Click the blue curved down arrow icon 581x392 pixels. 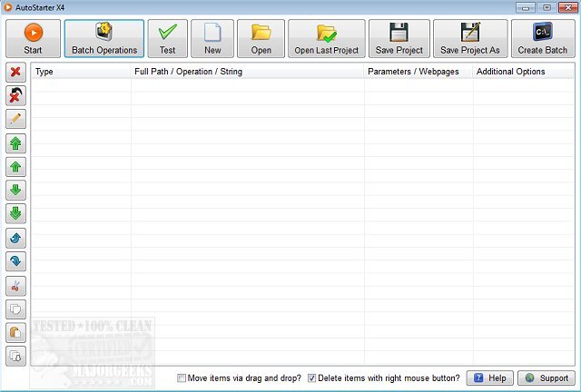point(15,261)
